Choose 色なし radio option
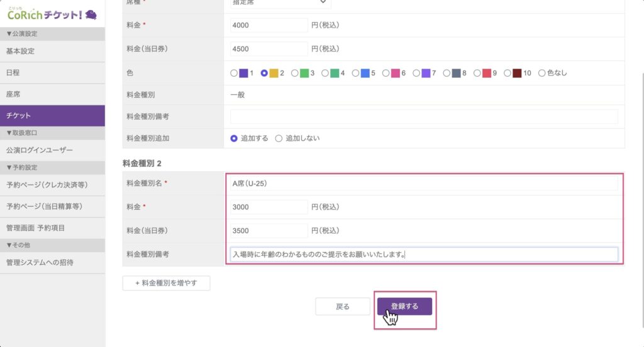Screen dimensions: 644x347 542,73
